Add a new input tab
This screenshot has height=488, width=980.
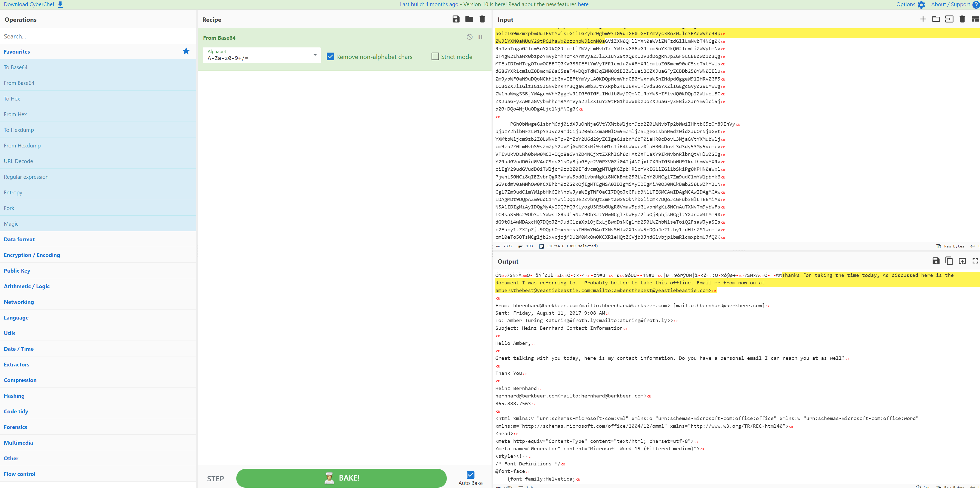pos(923,19)
